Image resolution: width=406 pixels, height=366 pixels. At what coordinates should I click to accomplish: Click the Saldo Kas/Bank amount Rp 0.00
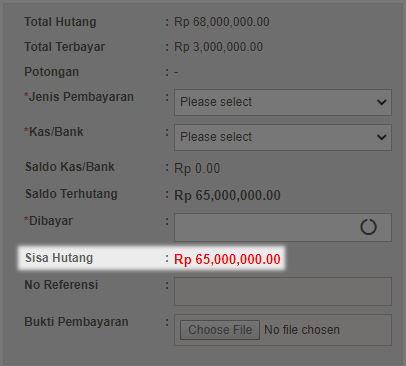point(197,169)
